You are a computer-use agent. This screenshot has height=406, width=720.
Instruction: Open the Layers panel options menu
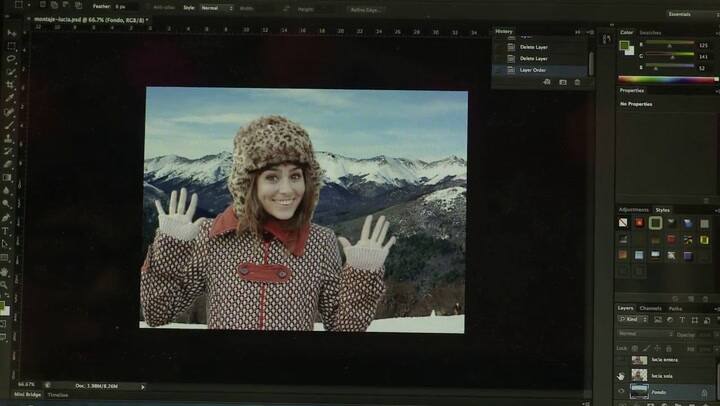[717, 309]
